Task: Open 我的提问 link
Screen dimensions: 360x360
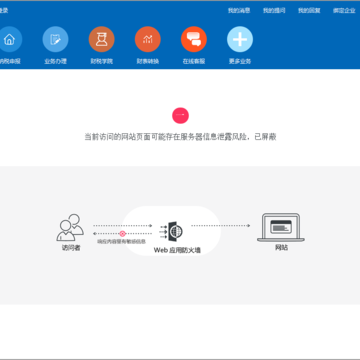Action: tap(274, 11)
